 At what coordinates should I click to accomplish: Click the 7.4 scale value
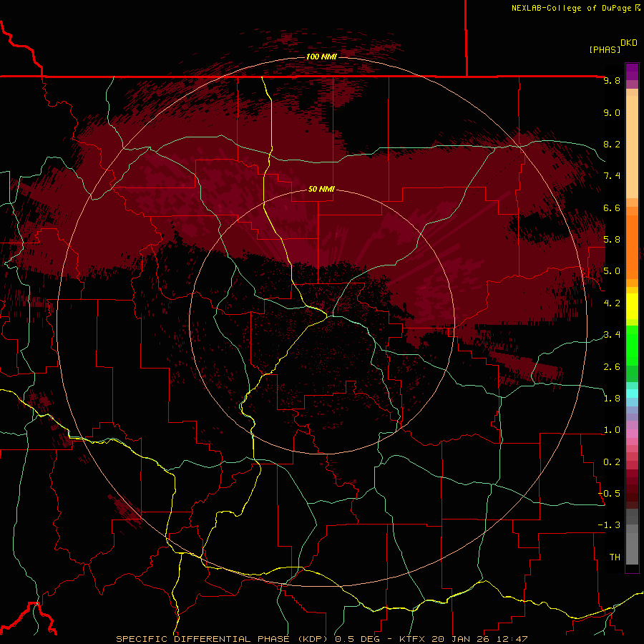pos(612,176)
